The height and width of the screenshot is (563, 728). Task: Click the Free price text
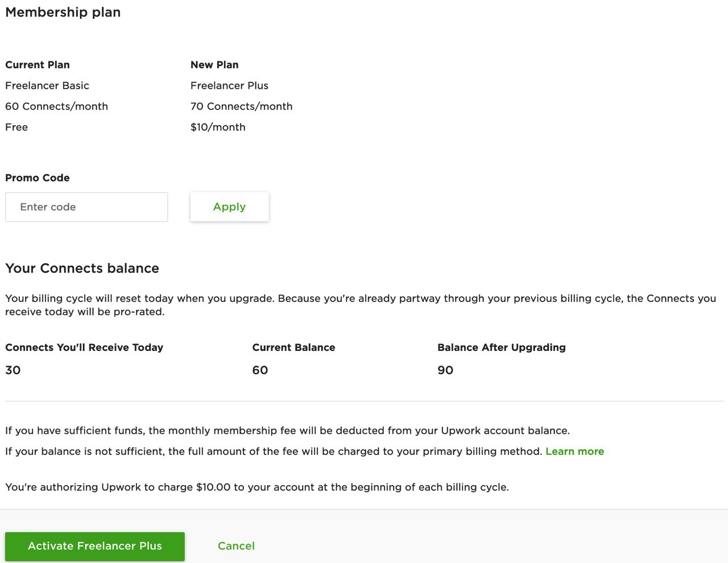pyautogui.click(x=16, y=127)
